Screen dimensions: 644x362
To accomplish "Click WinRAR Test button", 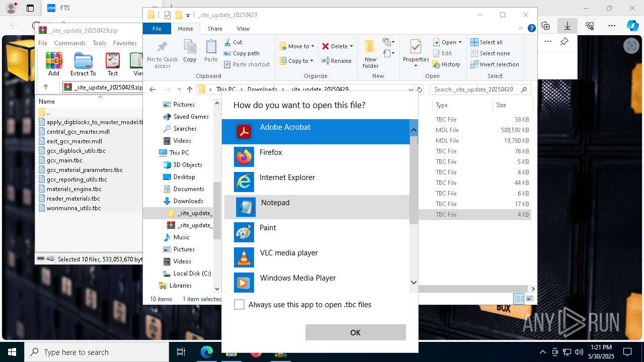I will tap(113, 64).
